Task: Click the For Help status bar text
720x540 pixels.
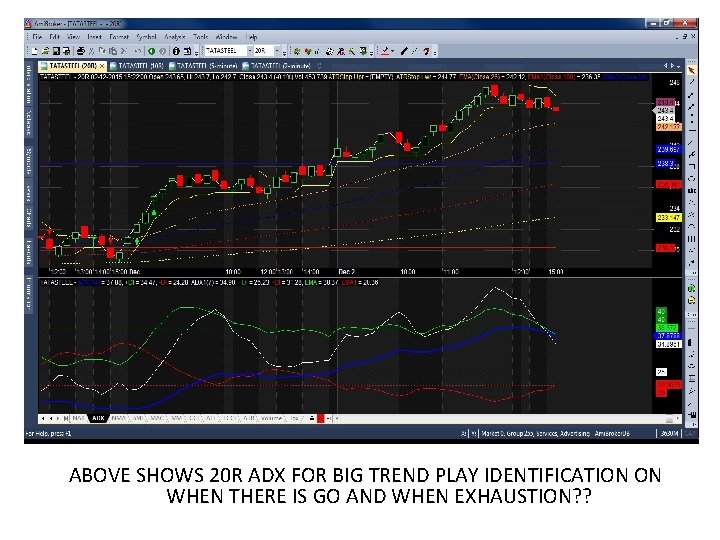Action: (x=48, y=433)
